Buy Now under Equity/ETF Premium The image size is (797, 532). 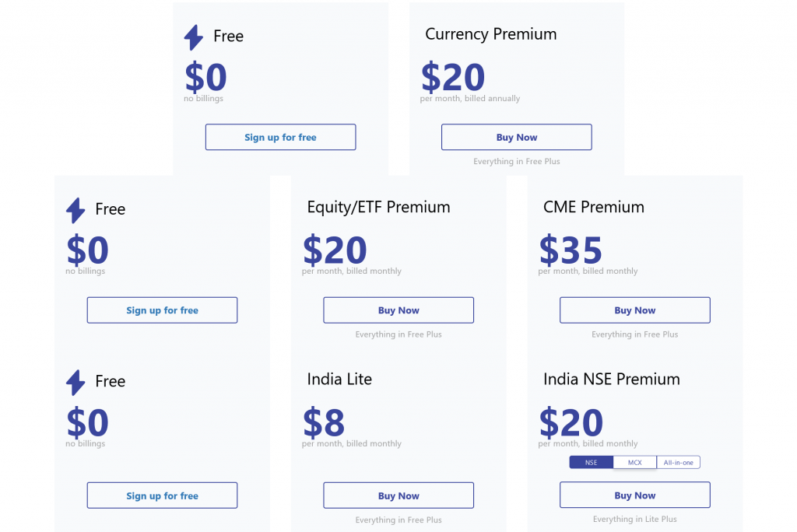(398, 310)
